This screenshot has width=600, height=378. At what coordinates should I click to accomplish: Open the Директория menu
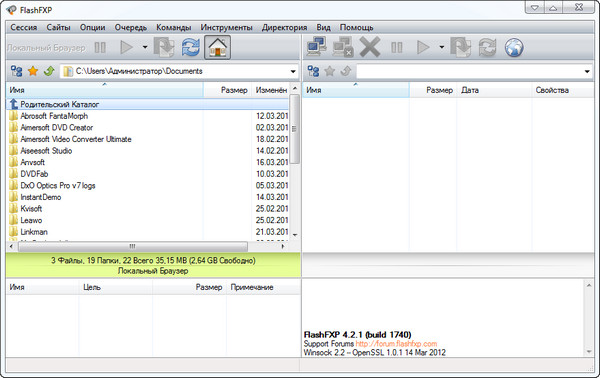click(284, 28)
